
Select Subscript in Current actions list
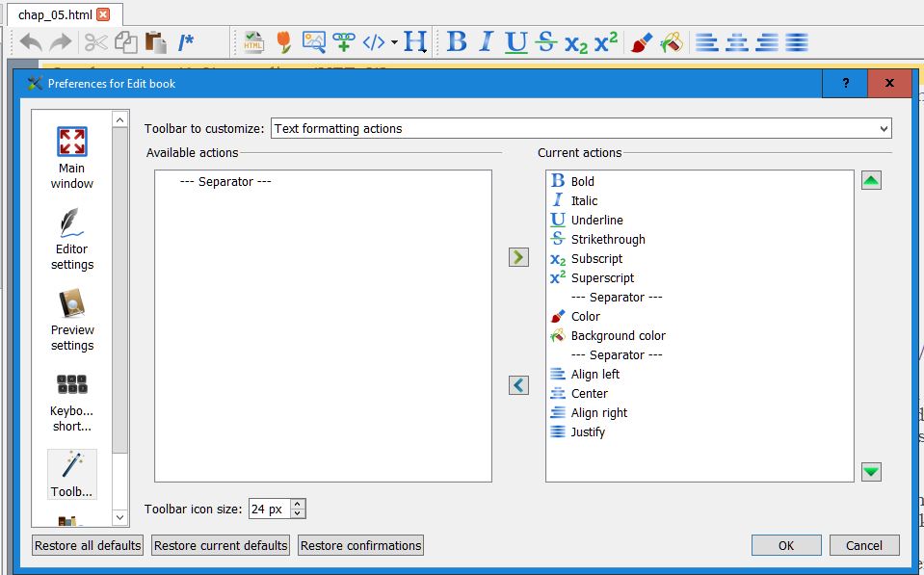(700, 259)
